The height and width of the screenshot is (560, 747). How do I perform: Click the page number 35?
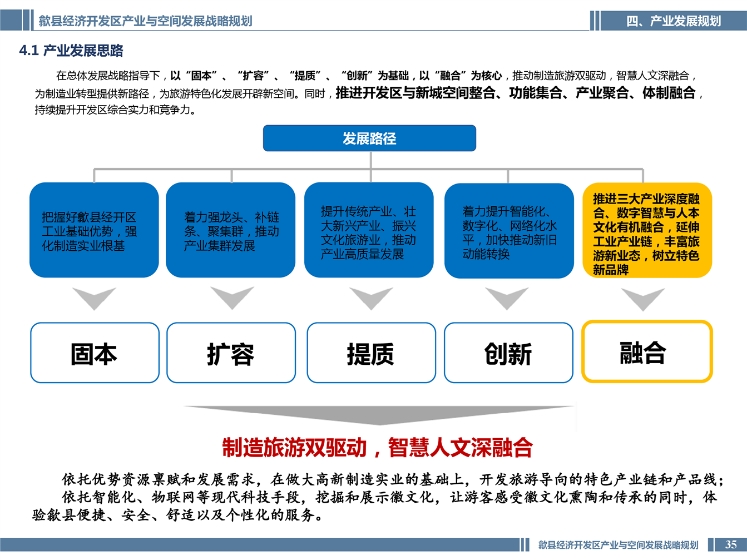tap(731, 544)
